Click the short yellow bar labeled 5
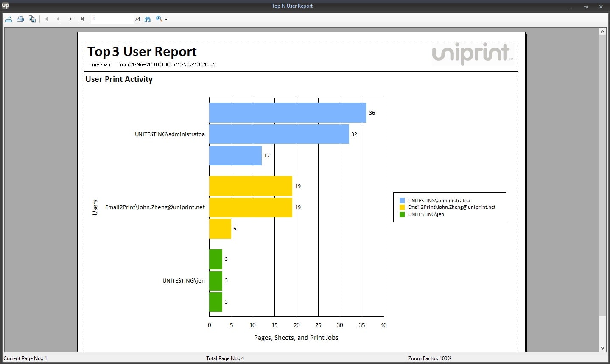This screenshot has width=610, height=364. [x=220, y=229]
